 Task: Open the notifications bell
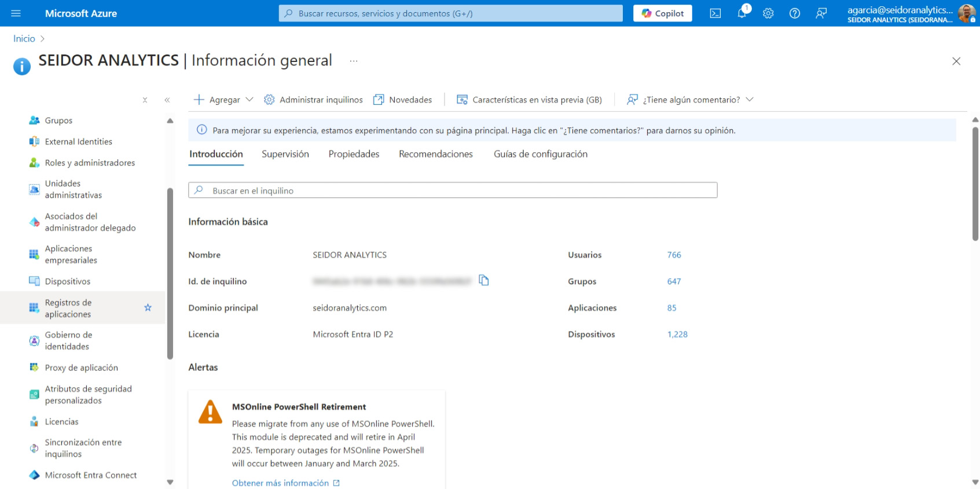click(742, 13)
